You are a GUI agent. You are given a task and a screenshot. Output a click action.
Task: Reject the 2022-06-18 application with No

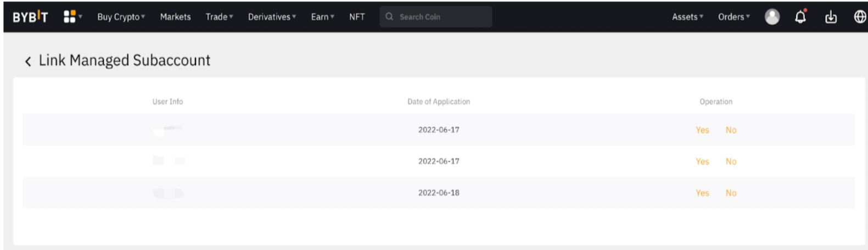point(731,193)
